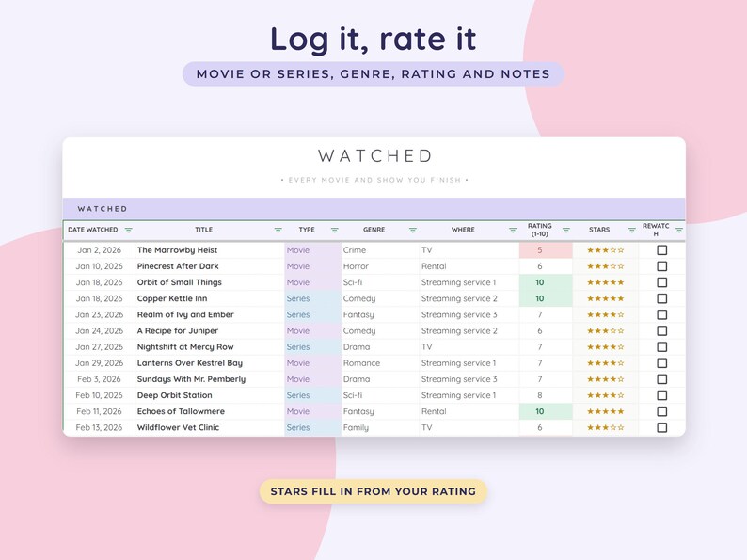
Task: Select the title cell Pinecrest After Dark
Action: tap(210, 266)
